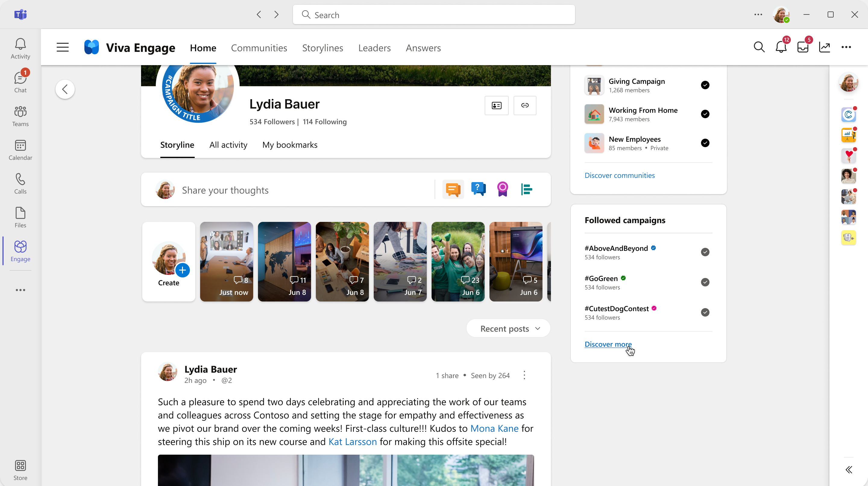
Task: Click the Discover communities link
Action: [620, 175]
